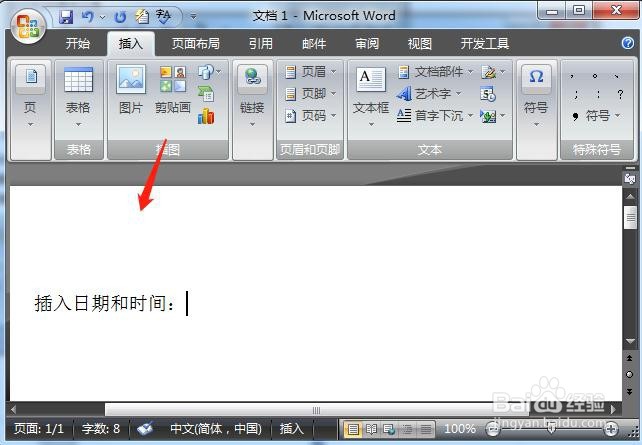Screen dimensions: 642x445
Task: Click the hyperlink globe 链接 icon
Action: coord(253,77)
